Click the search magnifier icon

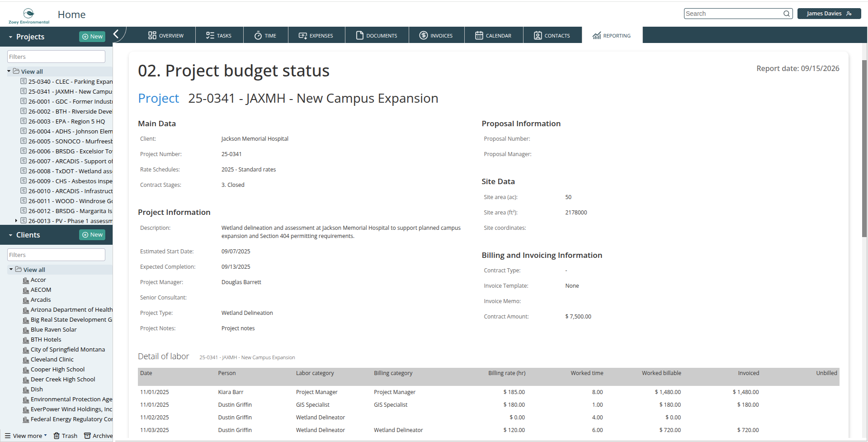tap(787, 14)
